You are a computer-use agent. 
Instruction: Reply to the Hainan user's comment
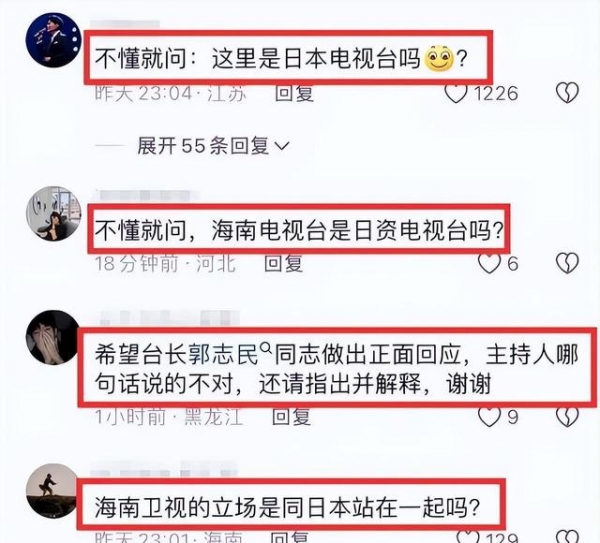click(289, 537)
